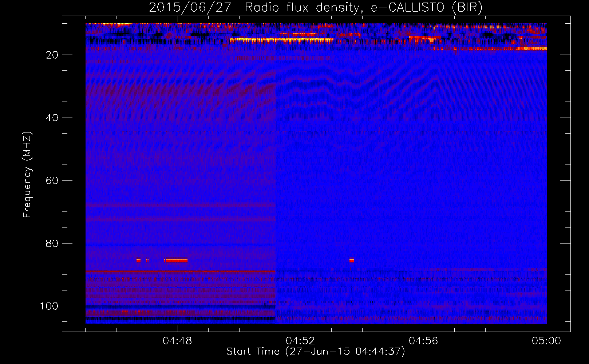Click the 04:52 time tick label

300,341
